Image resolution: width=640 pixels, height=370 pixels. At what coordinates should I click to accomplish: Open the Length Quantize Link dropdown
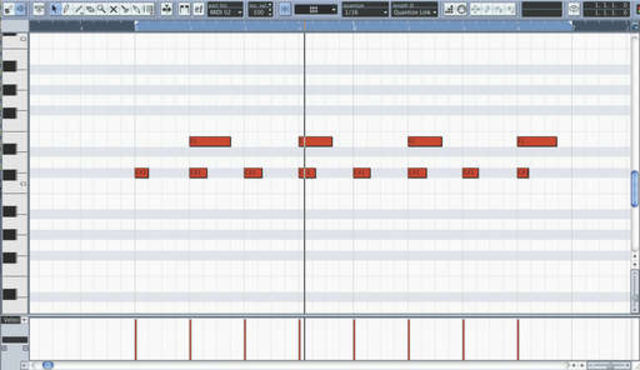pos(414,9)
